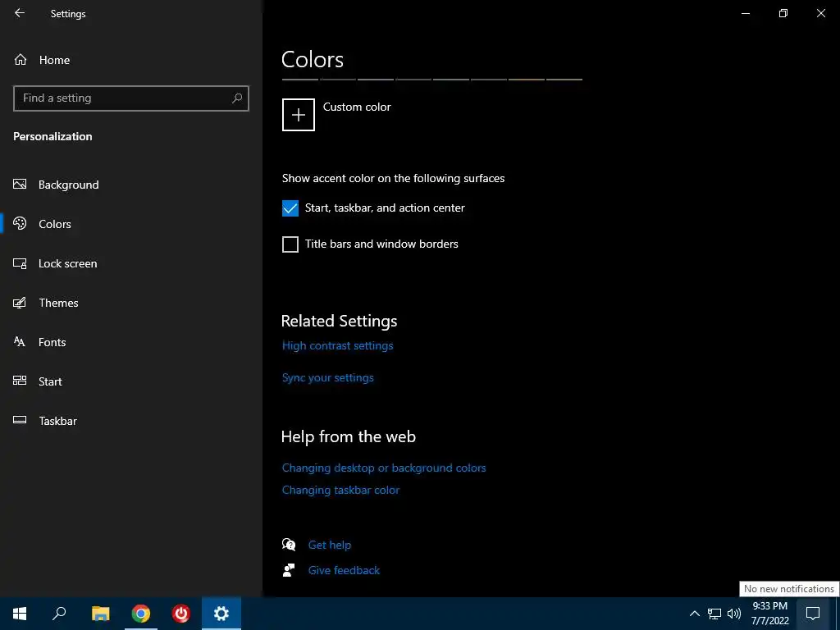The width and height of the screenshot is (840, 630).
Task: Click the volume speaker tray icon
Action: coord(734,614)
